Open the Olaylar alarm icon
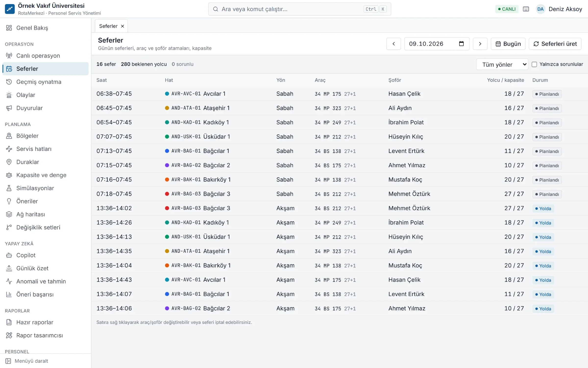Image resolution: width=588 pixels, height=368 pixels. (9, 95)
